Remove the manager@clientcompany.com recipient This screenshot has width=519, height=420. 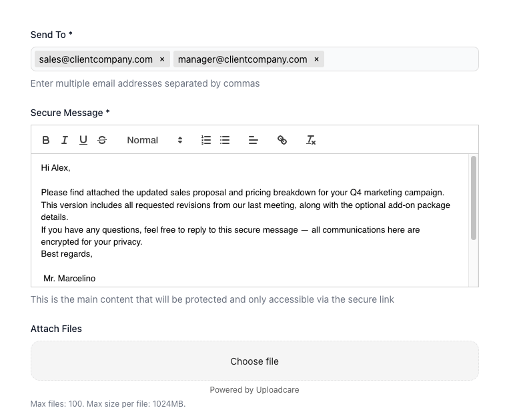317,59
